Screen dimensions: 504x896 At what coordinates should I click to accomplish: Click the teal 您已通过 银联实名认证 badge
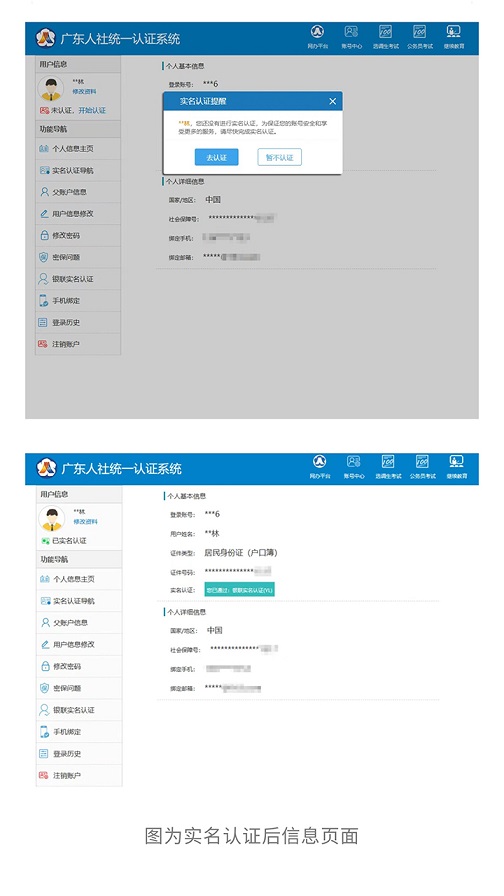[x=239, y=590]
